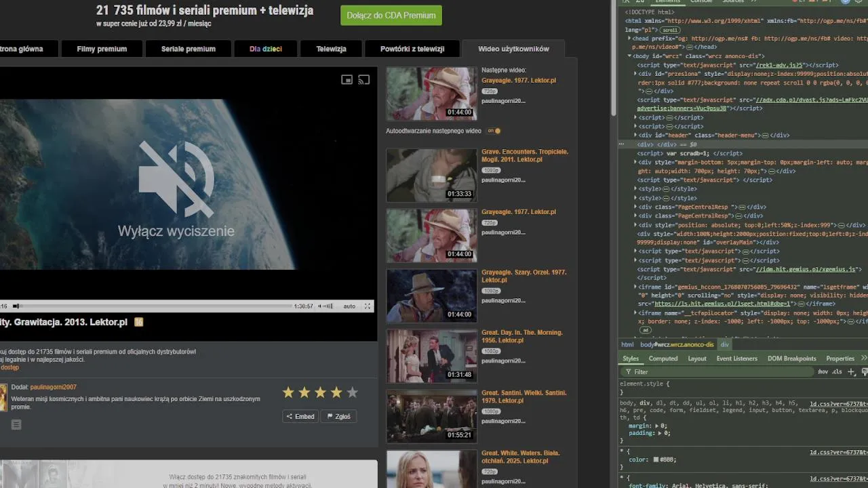Expand the gemius iframe node

click(635, 287)
